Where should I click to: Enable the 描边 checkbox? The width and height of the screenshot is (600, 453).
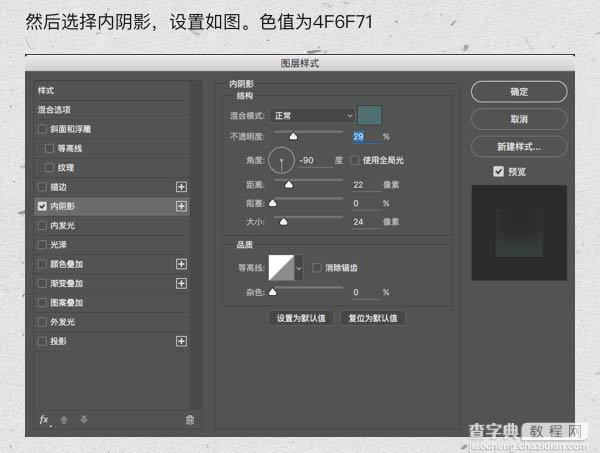[x=42, y=187]
